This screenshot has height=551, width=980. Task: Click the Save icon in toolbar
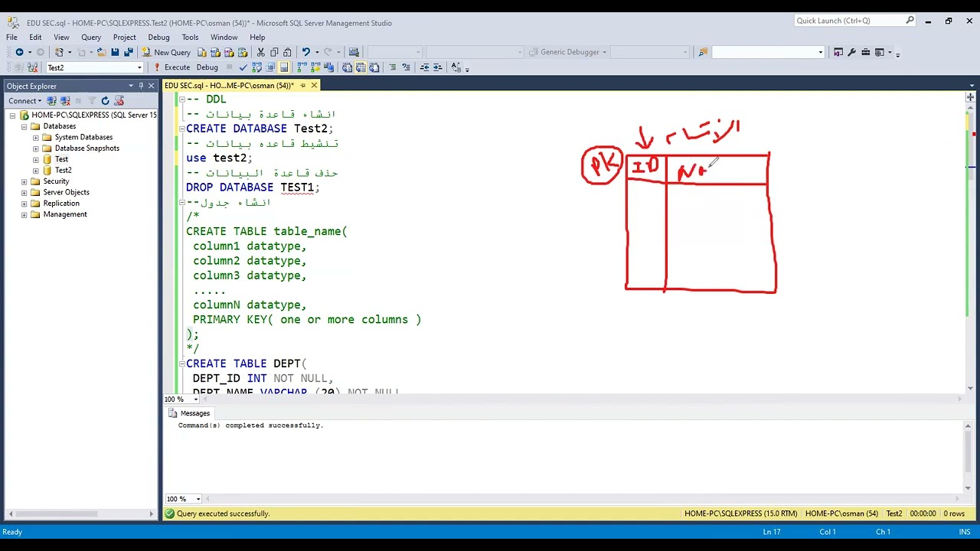click(x=115, y=52)
